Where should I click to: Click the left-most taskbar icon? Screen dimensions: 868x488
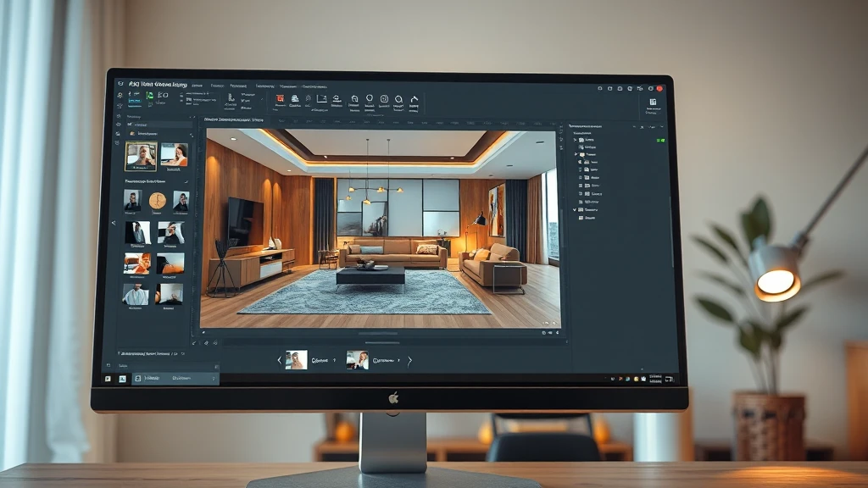click(x=108, y=379)
